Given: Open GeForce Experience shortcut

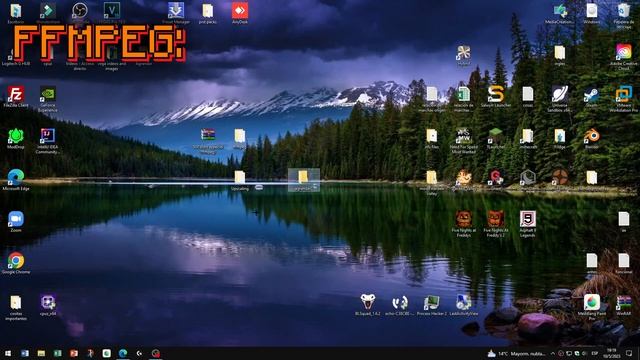Looking at the screenshot, I should pos(48,99).
